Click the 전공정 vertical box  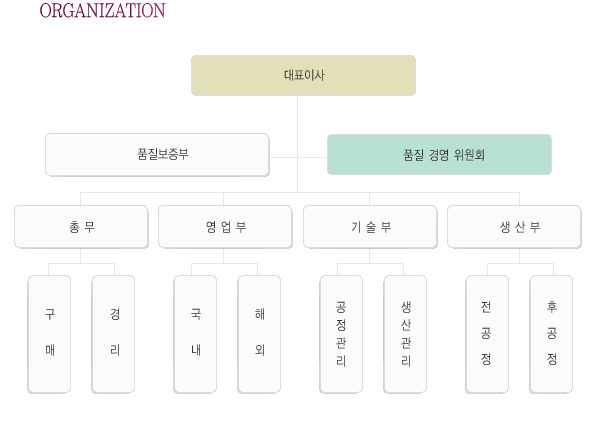coord(487,334)
